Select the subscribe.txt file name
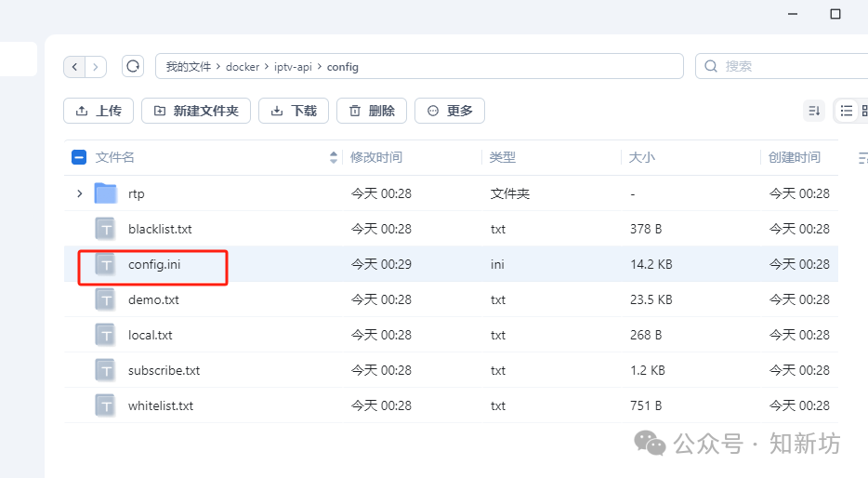 click(164, 370)
